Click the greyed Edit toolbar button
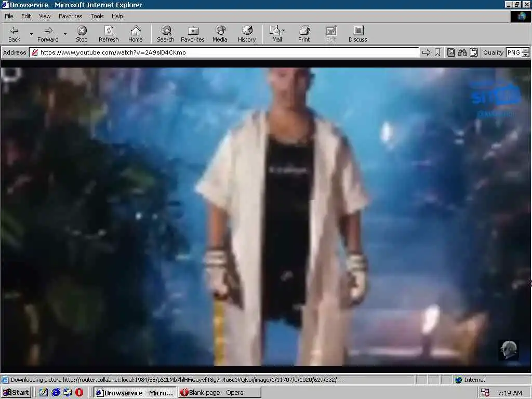 [x=331, y=34]
